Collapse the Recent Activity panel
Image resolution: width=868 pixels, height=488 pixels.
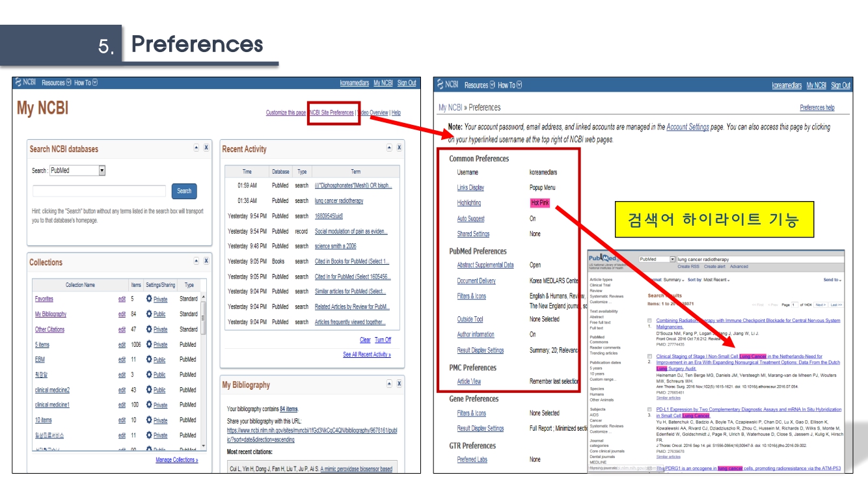tap(389, 148)
